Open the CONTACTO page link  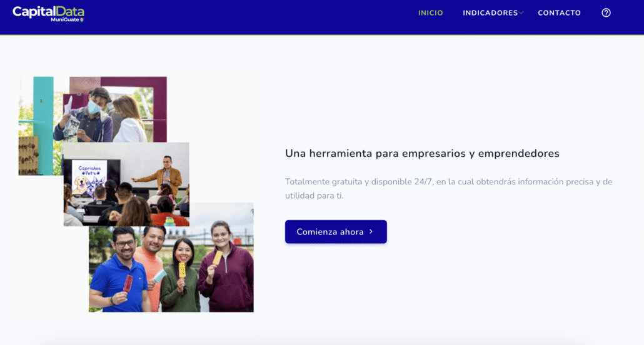click(559, 12)
